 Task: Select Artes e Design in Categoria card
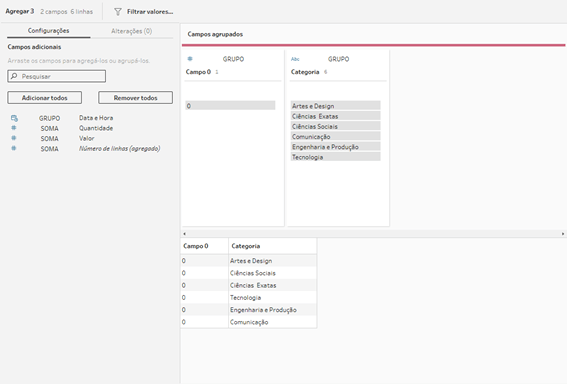(336, 106)
